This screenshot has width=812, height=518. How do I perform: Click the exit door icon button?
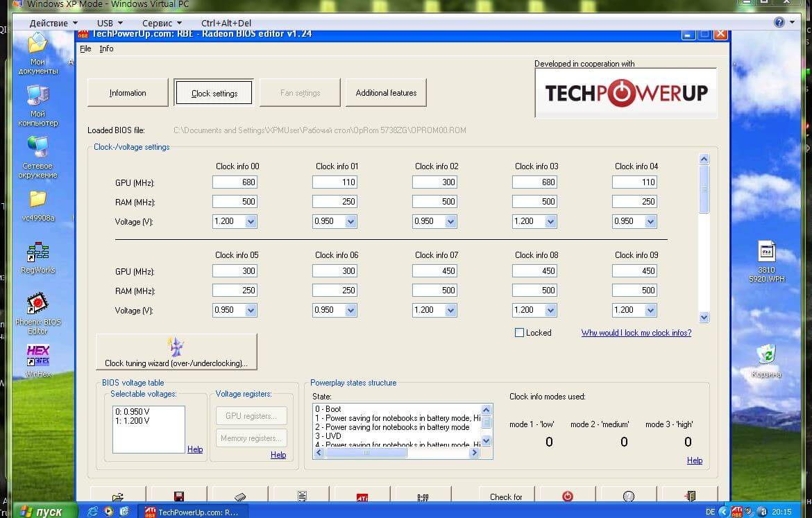(689, 495)
